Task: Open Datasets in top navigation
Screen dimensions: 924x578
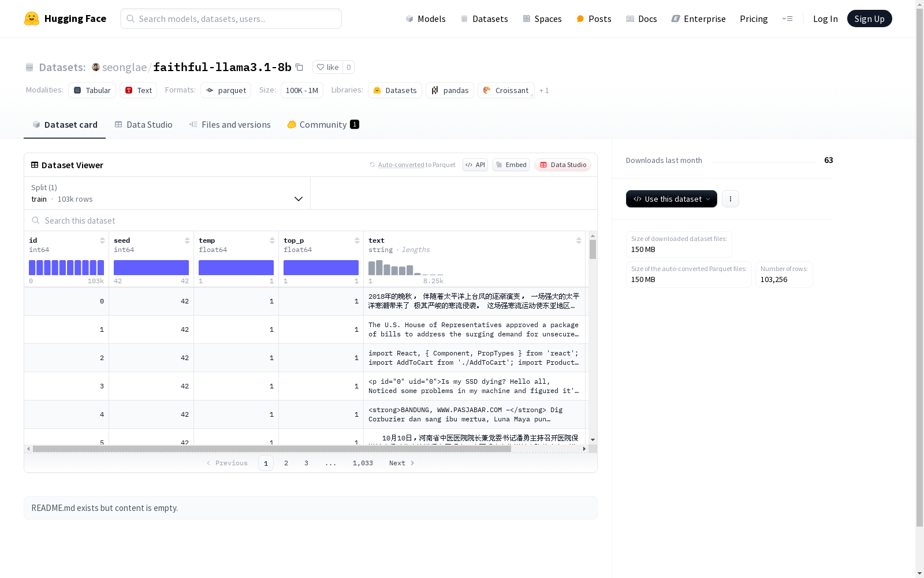Action: 484,18
